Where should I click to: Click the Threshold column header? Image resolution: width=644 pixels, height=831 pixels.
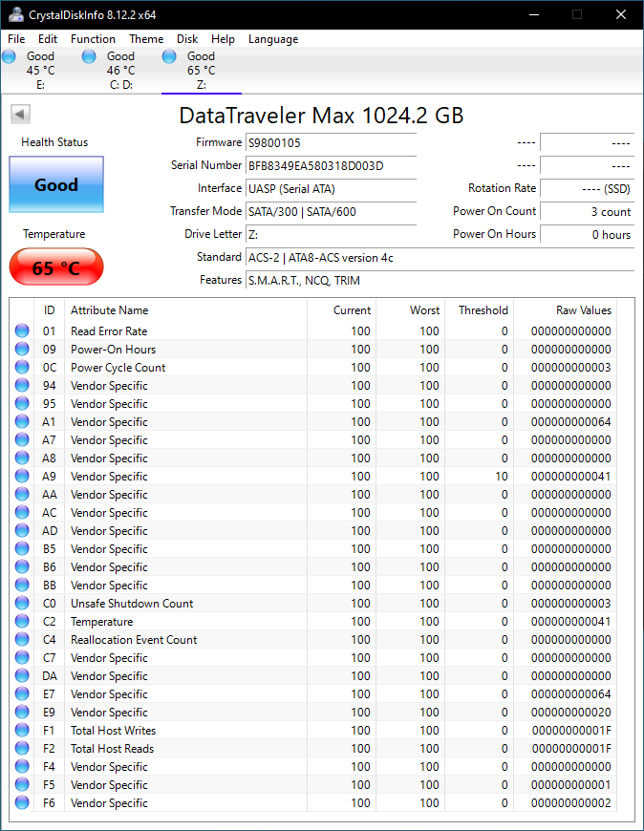(479, 310)
